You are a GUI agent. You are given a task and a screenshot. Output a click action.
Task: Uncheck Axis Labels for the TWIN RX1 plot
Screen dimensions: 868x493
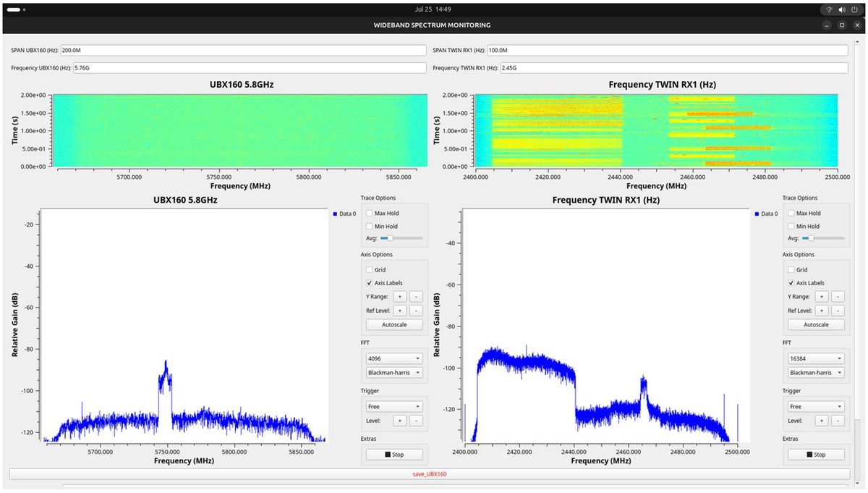(792, 283)
